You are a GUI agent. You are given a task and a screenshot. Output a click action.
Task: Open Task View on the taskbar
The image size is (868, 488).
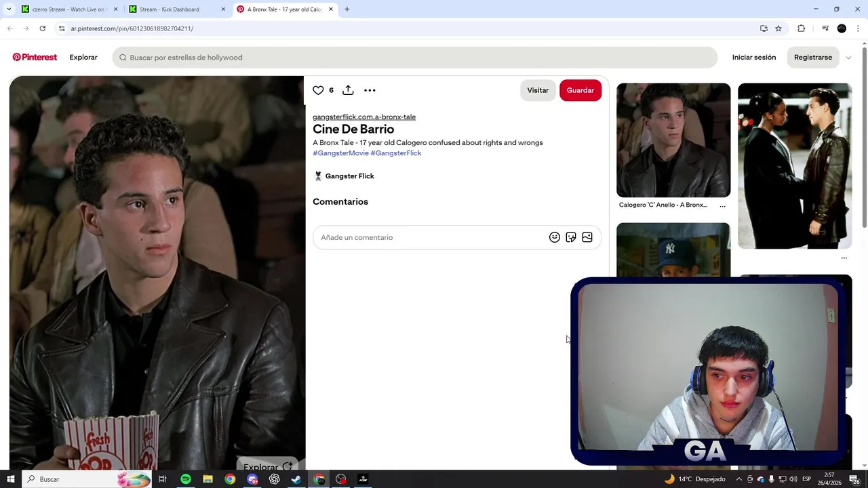(163, 479)
